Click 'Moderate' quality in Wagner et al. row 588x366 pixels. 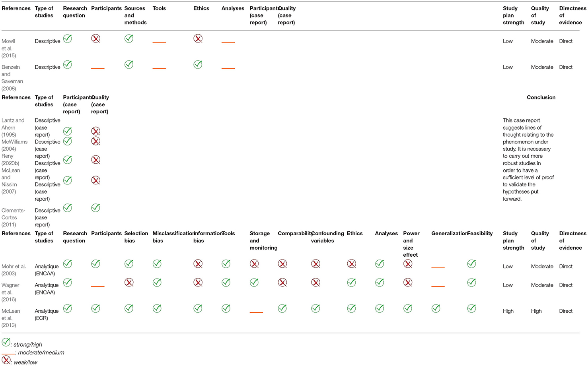[x=542, y=285]
